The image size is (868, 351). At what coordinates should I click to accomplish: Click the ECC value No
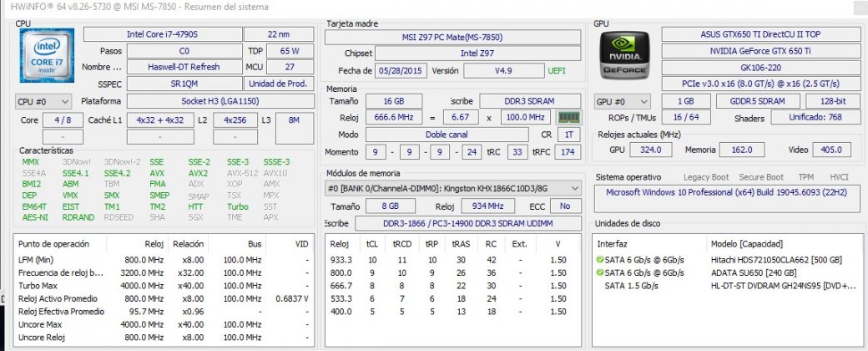pos(565,206)
